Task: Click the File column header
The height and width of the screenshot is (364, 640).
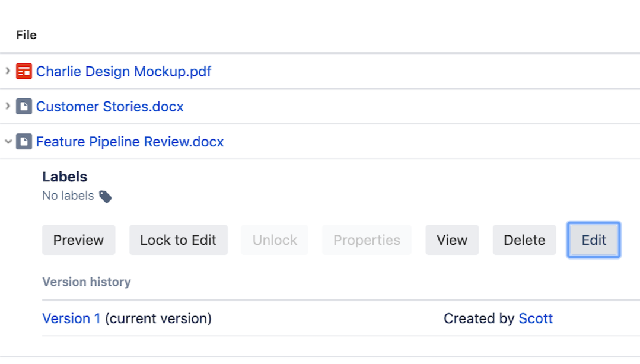Action: pyautogui.click(x=26, y=35)
